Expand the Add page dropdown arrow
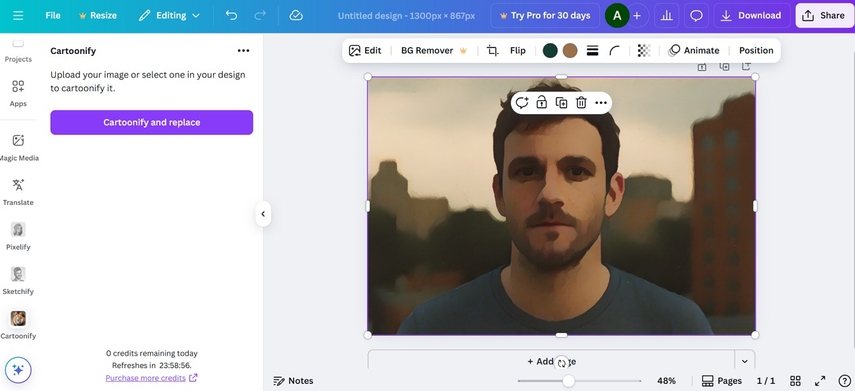This screenshot has width=855, height=391. click(744, 361)
